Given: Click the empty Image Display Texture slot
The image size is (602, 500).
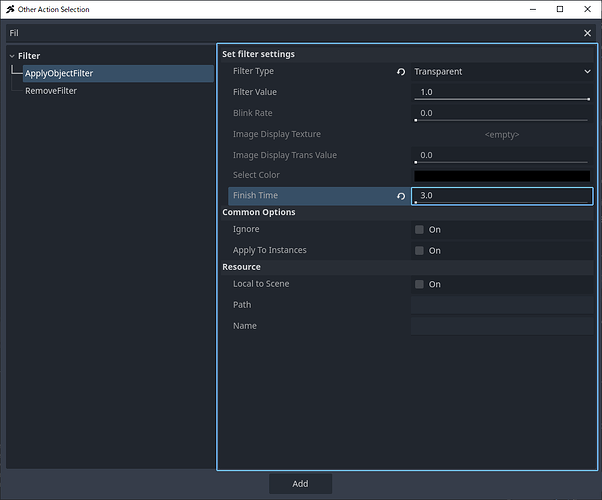Looking at the screenshot, I should (x=502, y=134).
